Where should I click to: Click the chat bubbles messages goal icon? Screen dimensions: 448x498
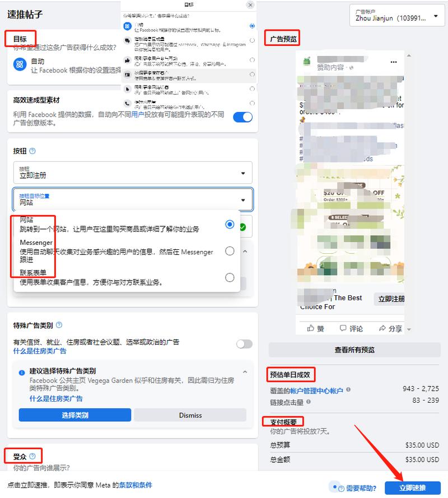click(127, 41)
